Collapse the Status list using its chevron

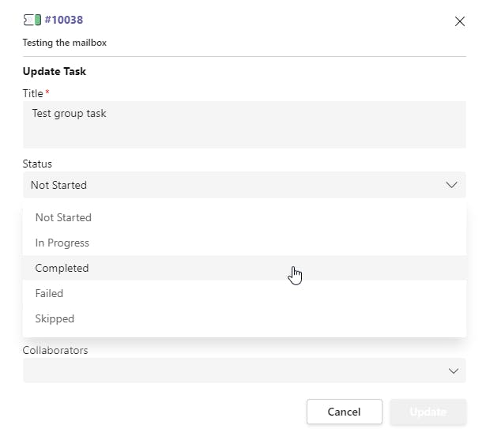[452, 185]
